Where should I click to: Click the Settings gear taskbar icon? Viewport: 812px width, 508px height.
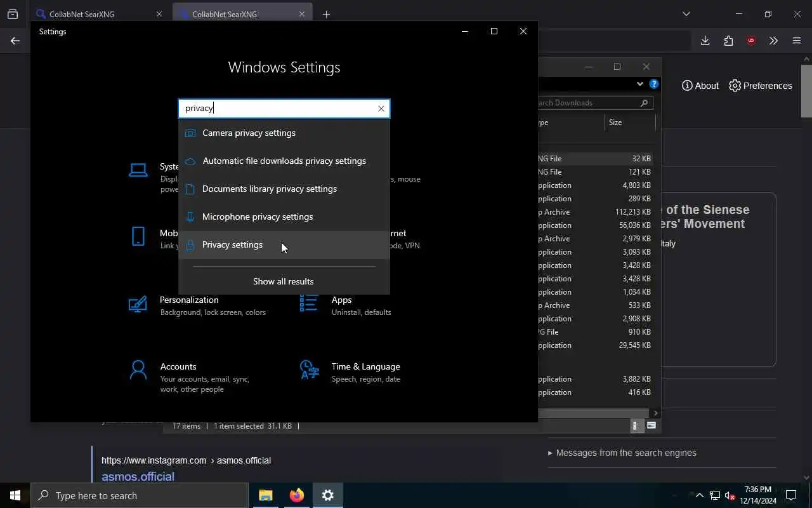coord(327,495)
